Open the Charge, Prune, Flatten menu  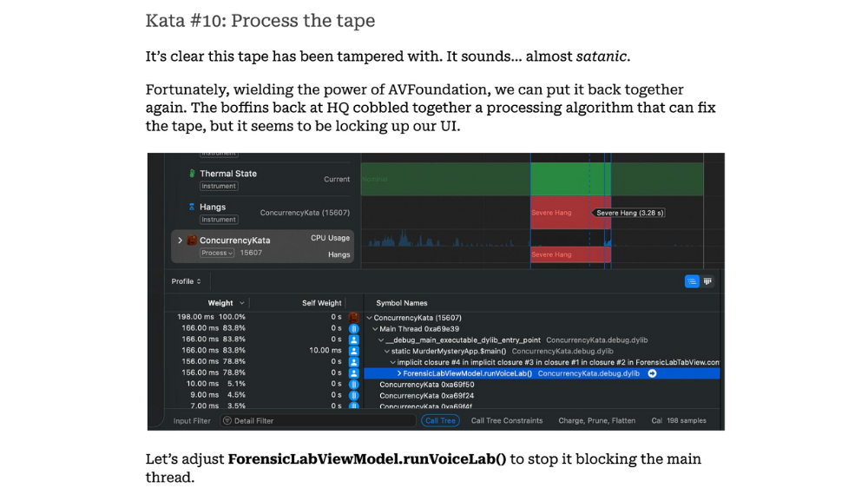point(597,421)
